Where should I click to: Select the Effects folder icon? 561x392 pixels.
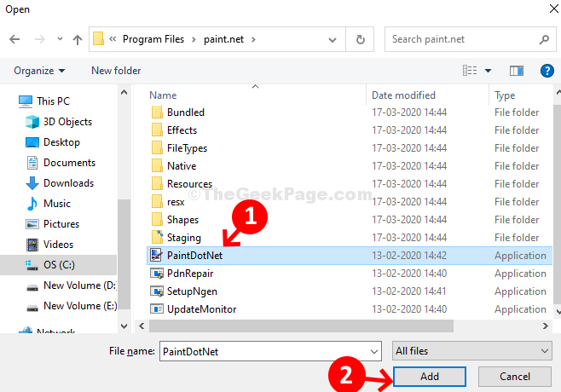point(157,130)
